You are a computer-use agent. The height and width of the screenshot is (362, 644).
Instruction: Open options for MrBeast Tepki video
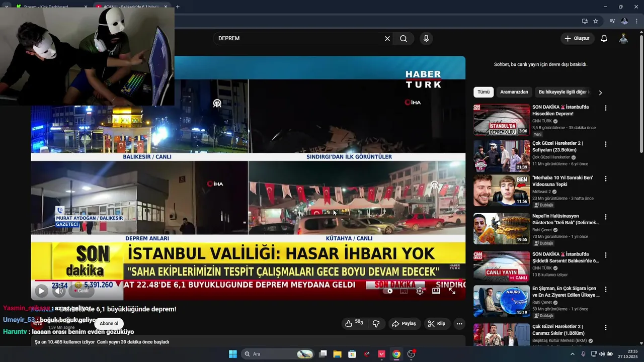606,179
